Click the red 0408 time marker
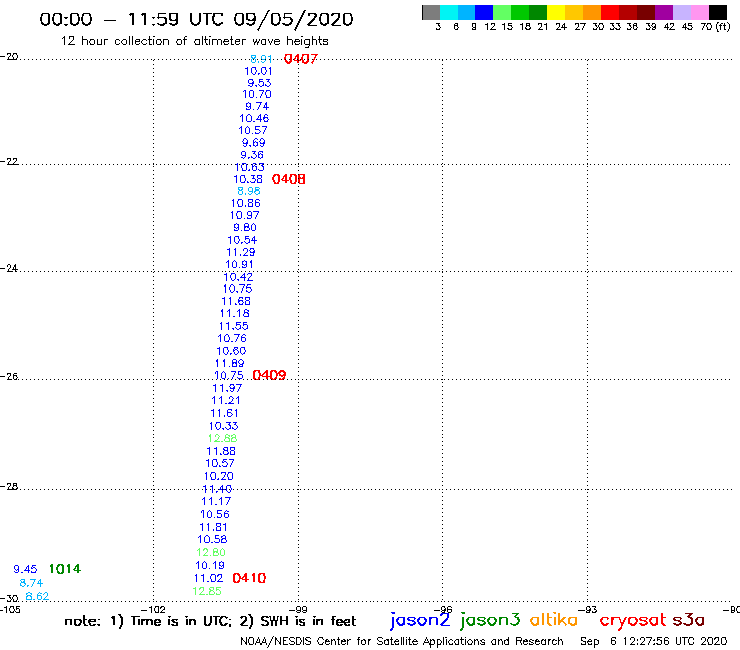Image resolution: width=740 pixels, height=650 pixels. point(288,179)
